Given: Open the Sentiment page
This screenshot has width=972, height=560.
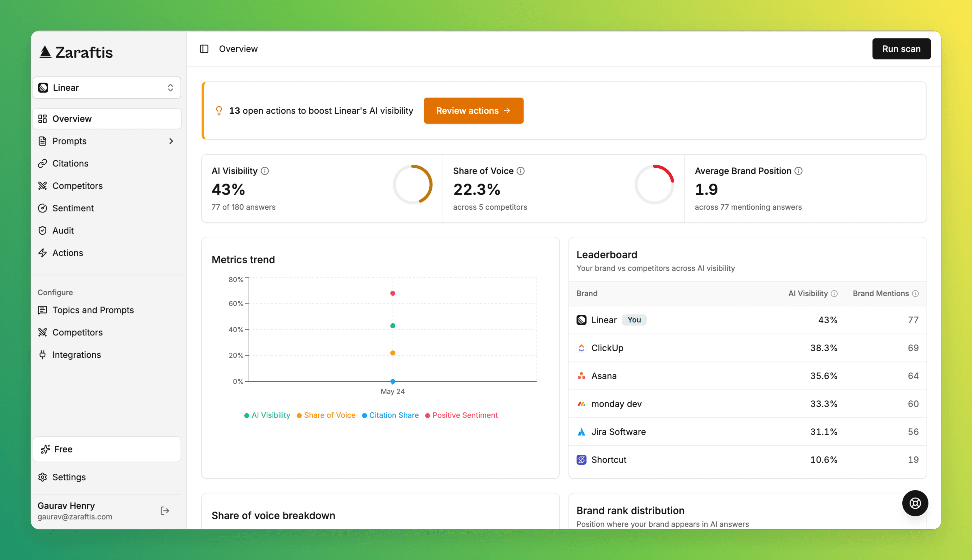Looking at the screenshot, I should [x=107, y=208].
